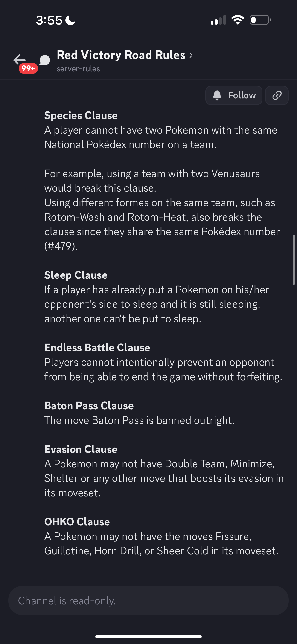The image size is (297, 644).
Task: Tap the battery indicator icon
Action: click(x=260, y=20)
